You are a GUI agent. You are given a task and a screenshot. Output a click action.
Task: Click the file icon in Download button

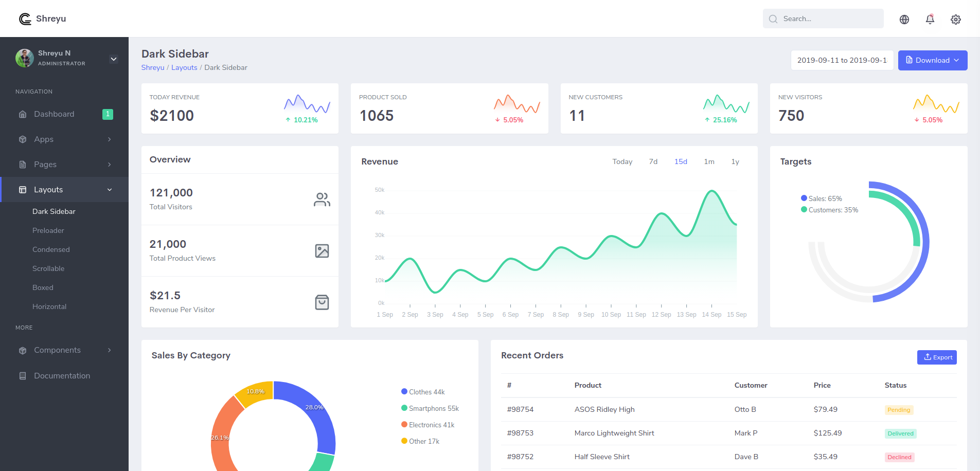(x=909, y=60)
